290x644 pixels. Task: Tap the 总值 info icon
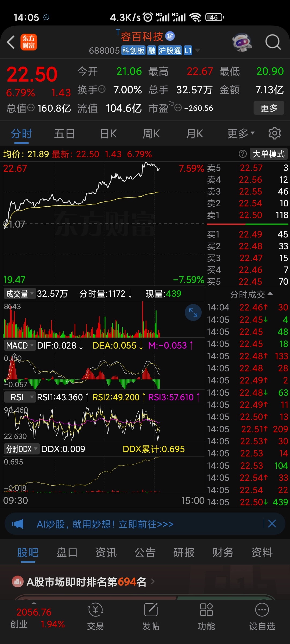tap(31, 108)
